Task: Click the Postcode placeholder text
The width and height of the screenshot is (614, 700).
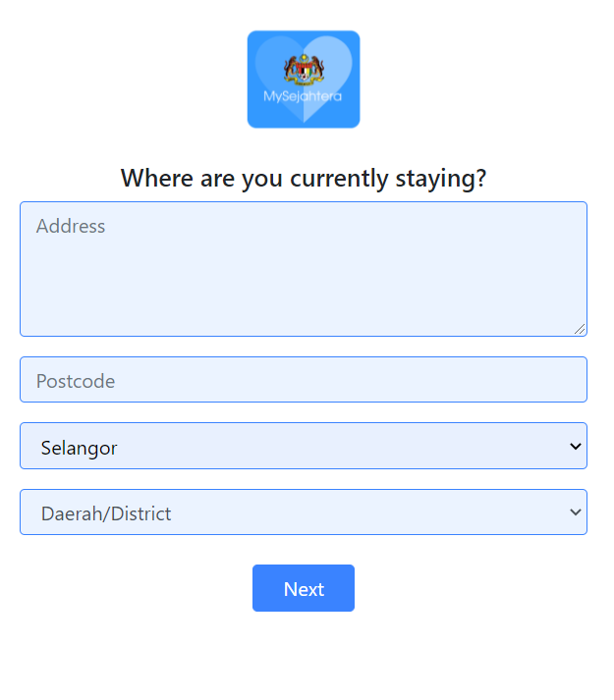Action: coord(76,381)
